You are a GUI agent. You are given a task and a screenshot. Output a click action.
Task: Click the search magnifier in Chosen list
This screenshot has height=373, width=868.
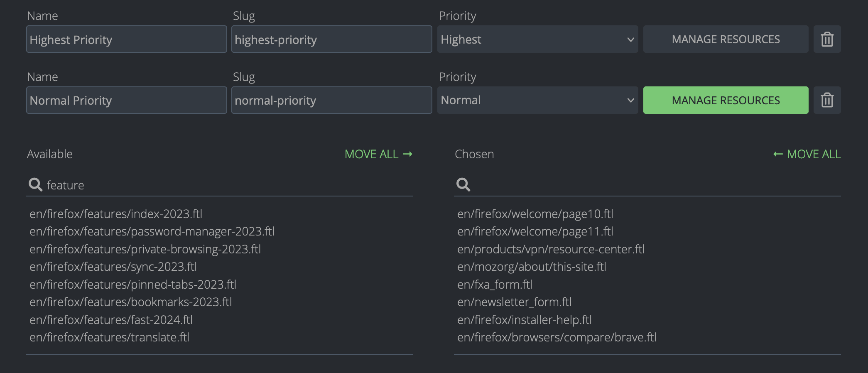(x=463, y=185)
